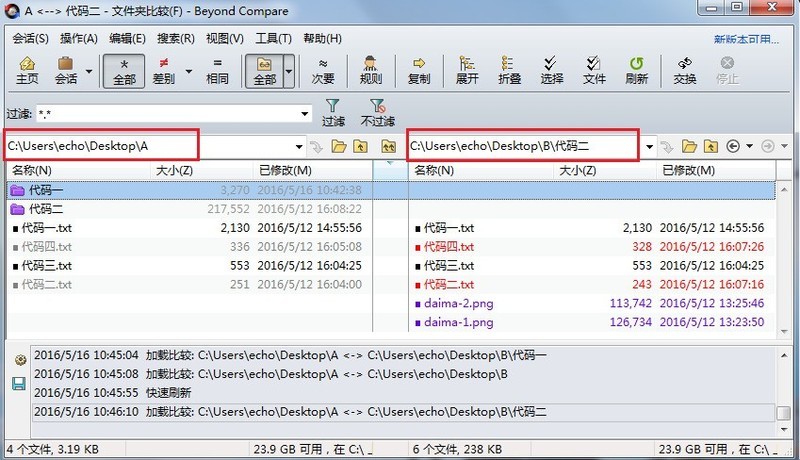Open the 工具(T) menu
This screenshot has width=800, height=460.
pyautogui.click(x=273, y=38)
